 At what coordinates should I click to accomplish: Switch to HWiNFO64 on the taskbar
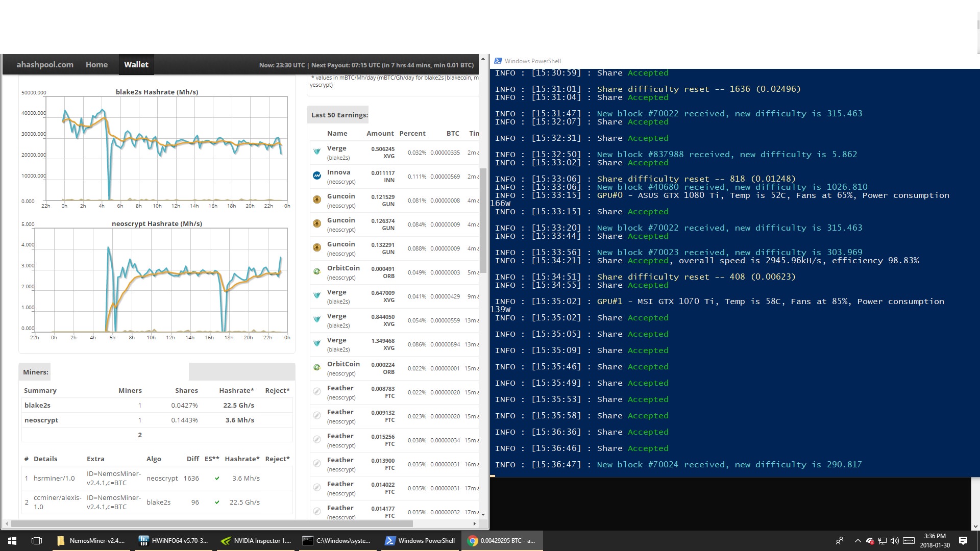point(174,541)
